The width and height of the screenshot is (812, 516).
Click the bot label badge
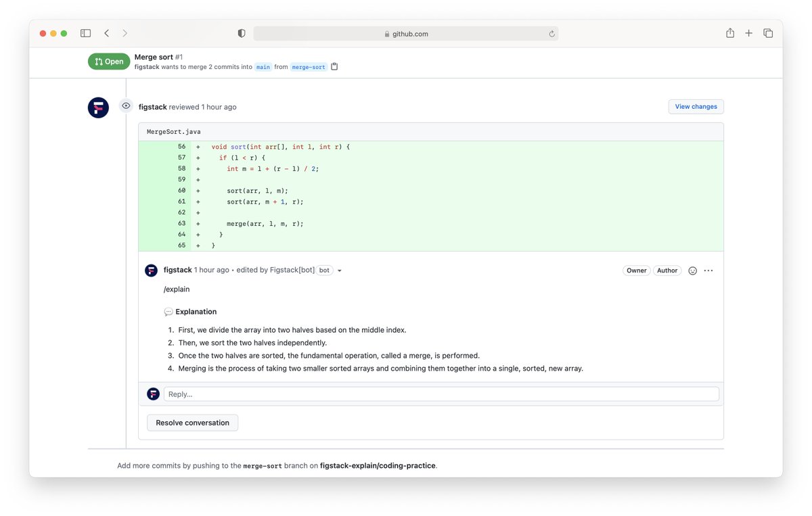click(325, 271)
